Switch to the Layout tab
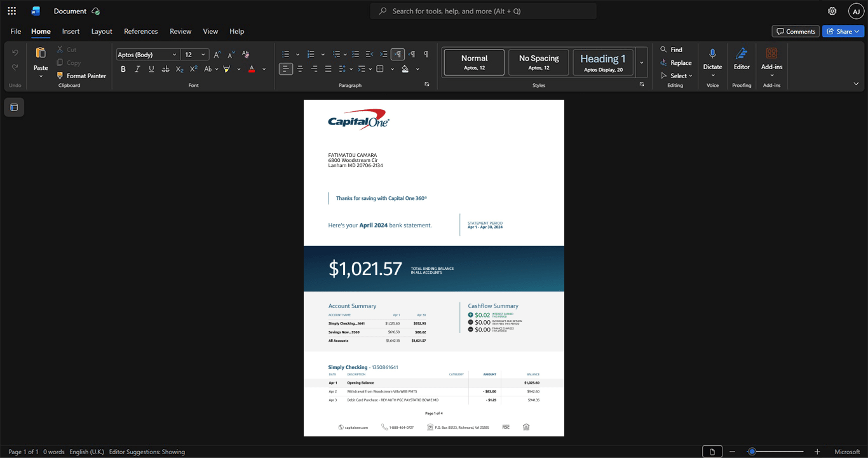This screenshot has height=458, width=868. 102,31
